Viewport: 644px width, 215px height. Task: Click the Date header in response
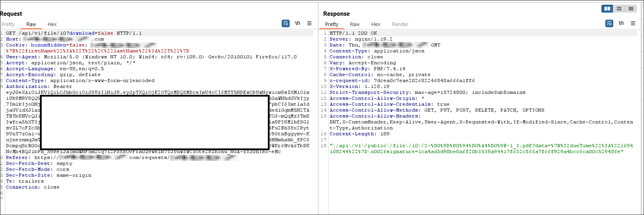point(385,45)
